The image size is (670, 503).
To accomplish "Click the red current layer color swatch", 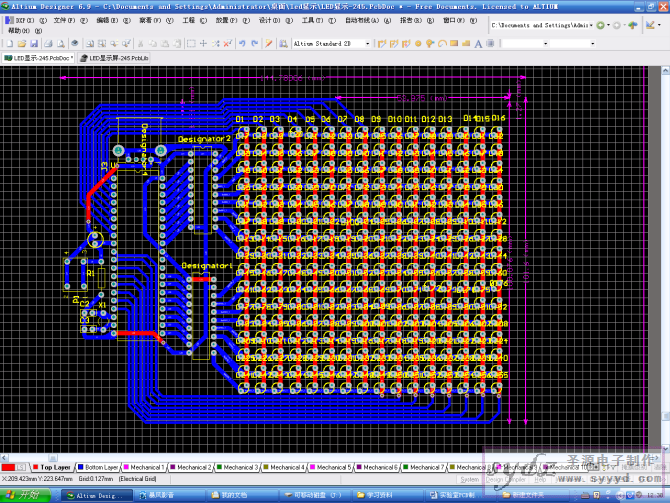I will coord(8,468).
